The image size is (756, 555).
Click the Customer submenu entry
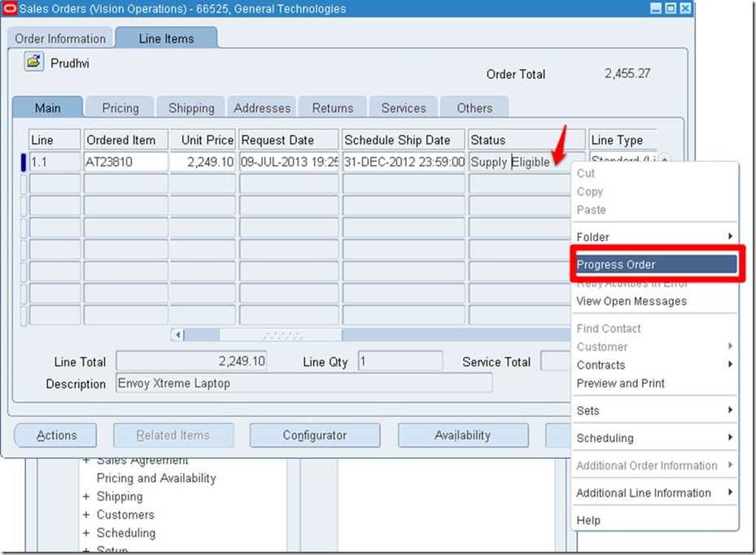tap(655, 347)
